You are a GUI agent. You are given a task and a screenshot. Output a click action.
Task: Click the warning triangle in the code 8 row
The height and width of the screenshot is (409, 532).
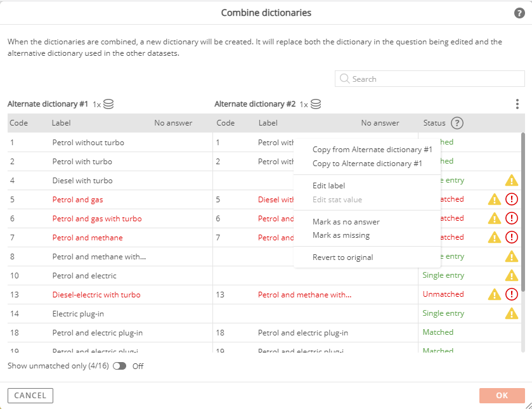pos(511,256)
